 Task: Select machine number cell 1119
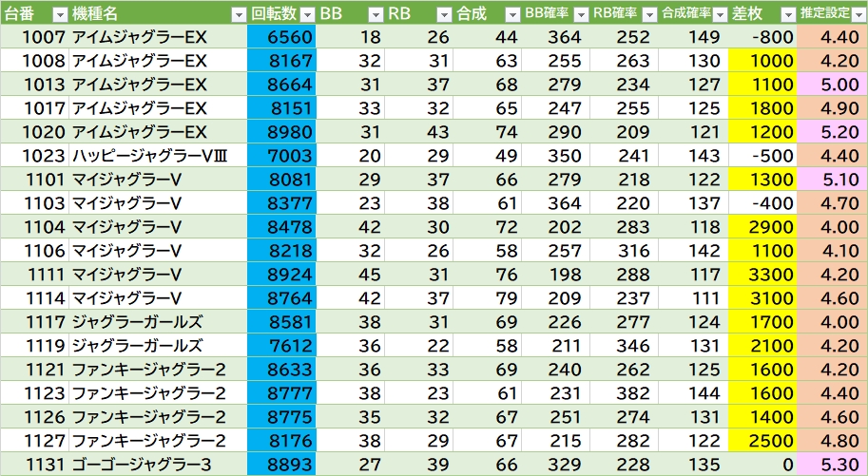(x=34, y=346)
